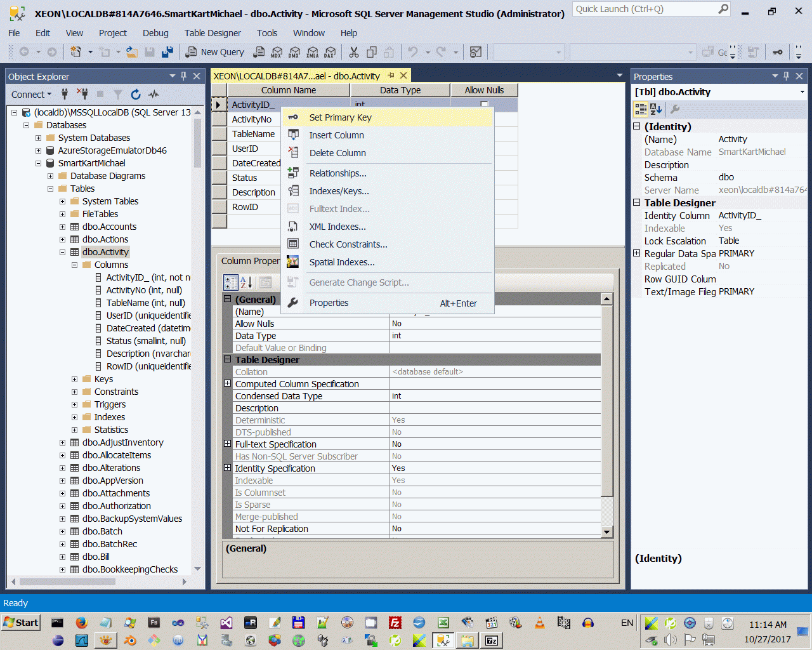Click the Start button

pos(21,623)
